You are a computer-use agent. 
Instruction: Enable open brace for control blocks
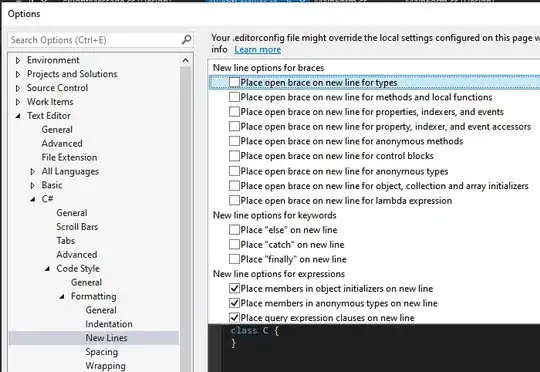[234, 156]
